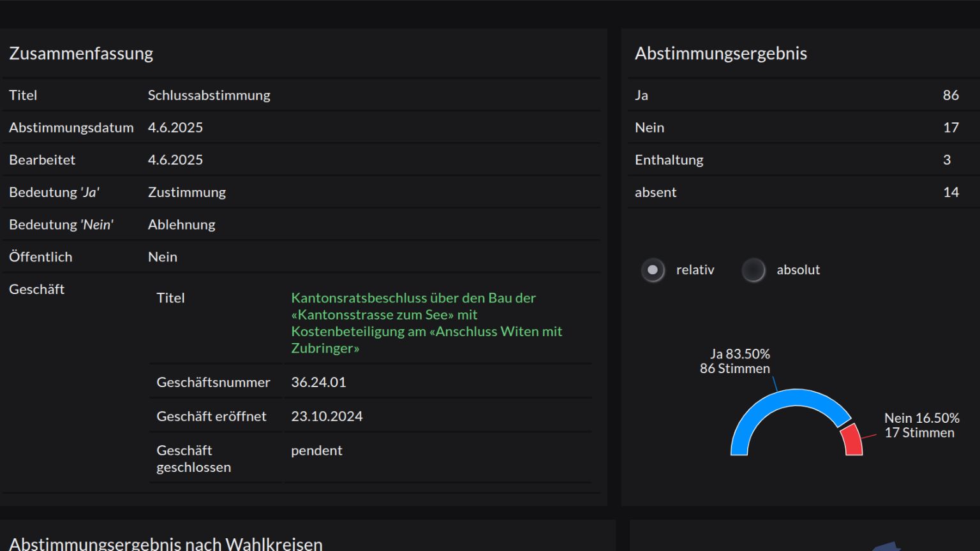980x551 pixels.
Task: Click the 'pendent' status value
Action: pos(316,450)
